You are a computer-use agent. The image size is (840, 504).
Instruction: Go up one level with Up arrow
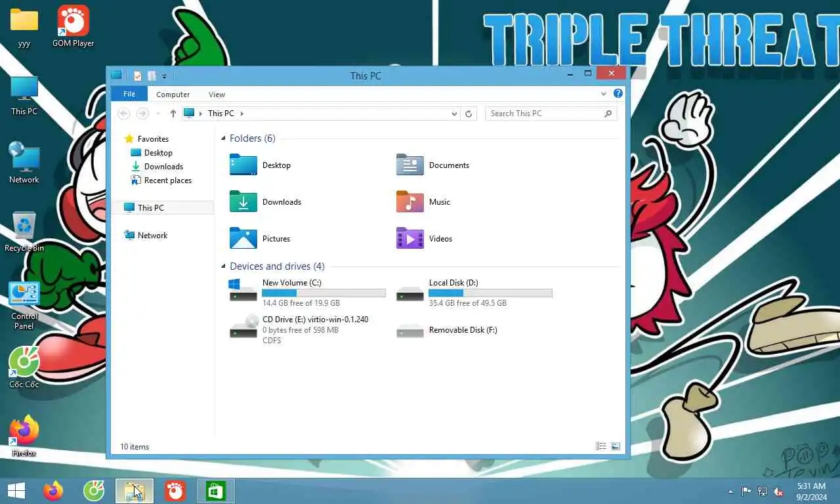coord(173,114)
